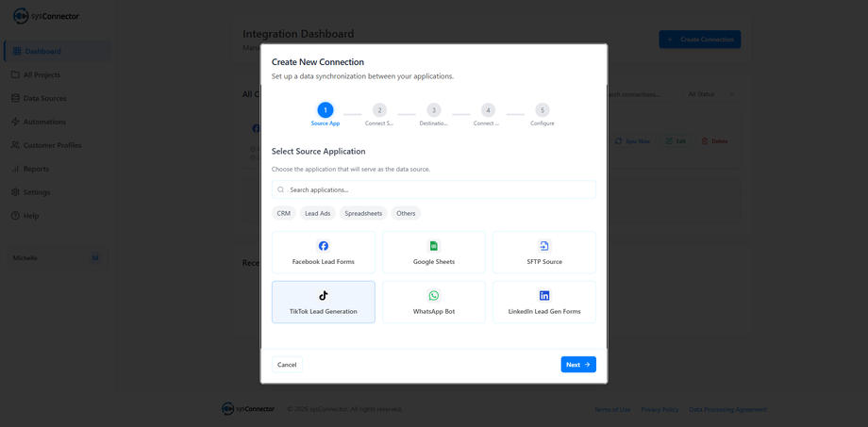Click step 2 Connect Source circle

pyautogui.click(x=379, y=109)
